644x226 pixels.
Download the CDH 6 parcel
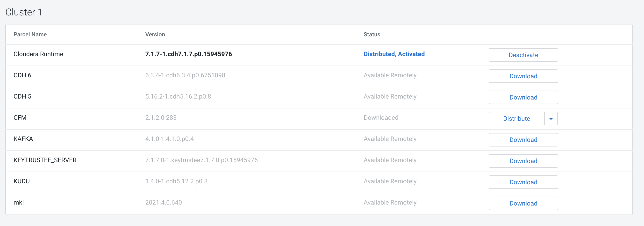(523, 76)
